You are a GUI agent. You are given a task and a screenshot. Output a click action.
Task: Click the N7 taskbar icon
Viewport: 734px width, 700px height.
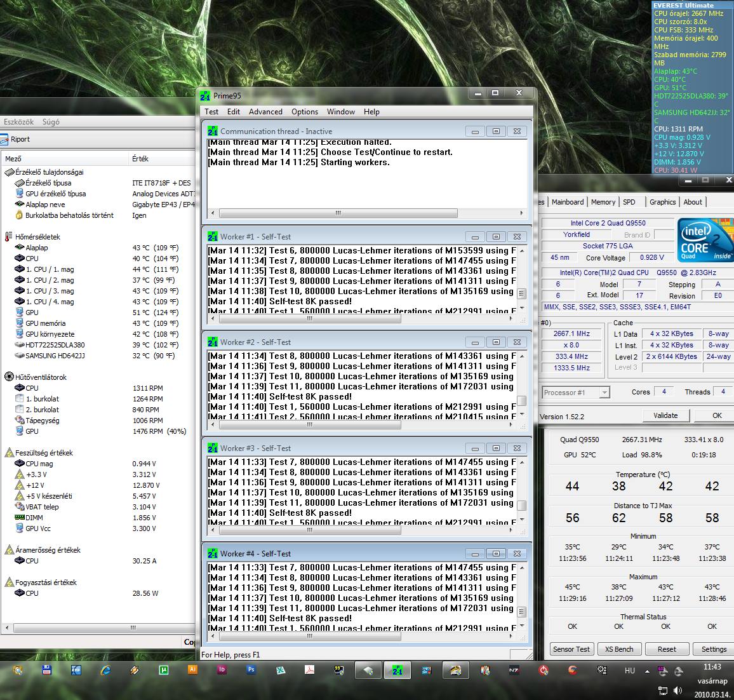(x=514, y=671)
